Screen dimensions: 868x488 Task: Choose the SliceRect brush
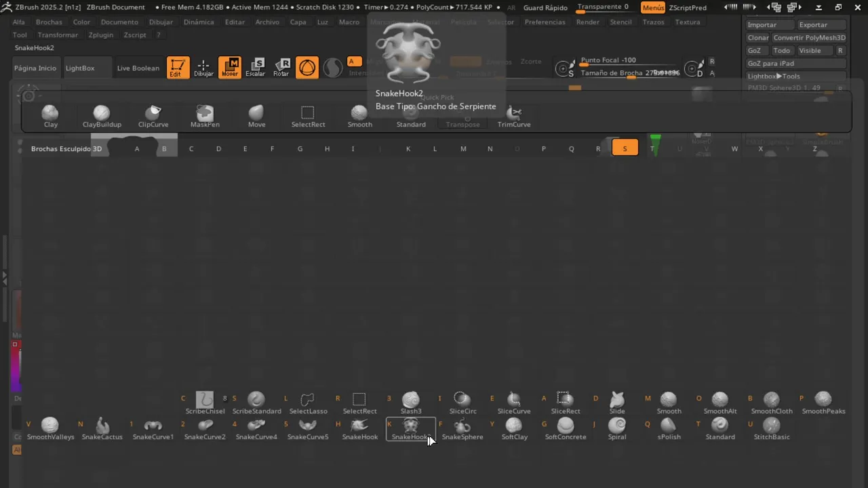pos(566,403)
